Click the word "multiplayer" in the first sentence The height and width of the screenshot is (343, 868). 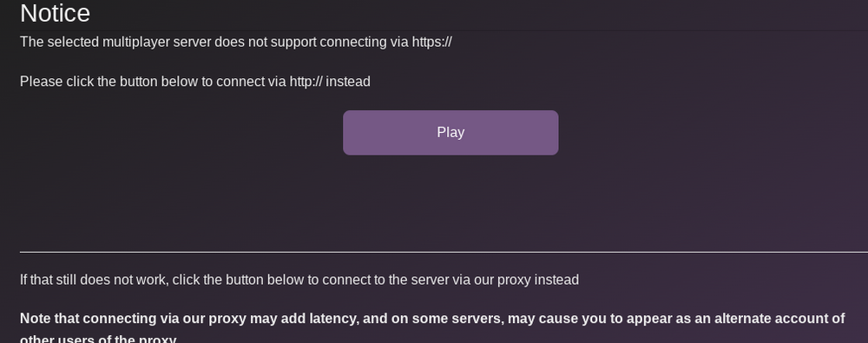[136, 42]
